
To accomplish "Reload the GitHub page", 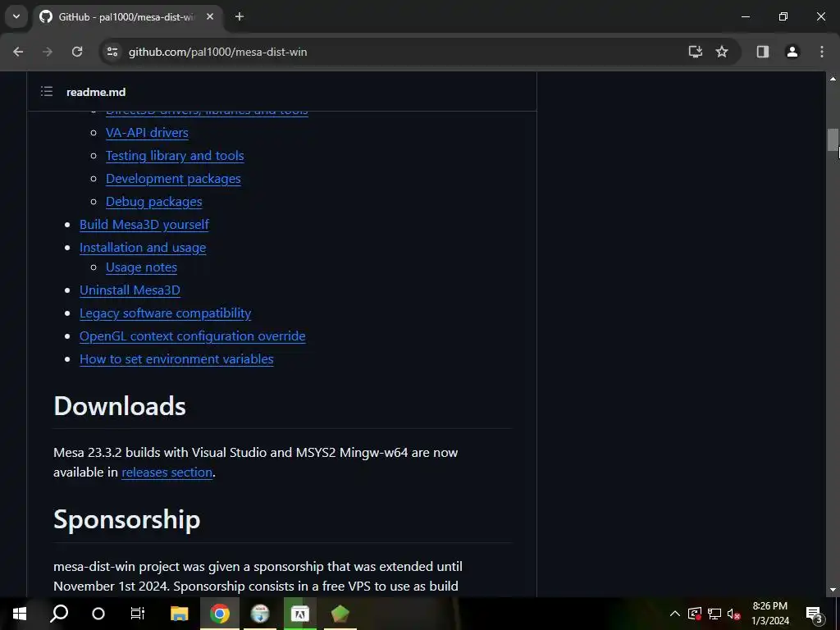I will [77, 52].
